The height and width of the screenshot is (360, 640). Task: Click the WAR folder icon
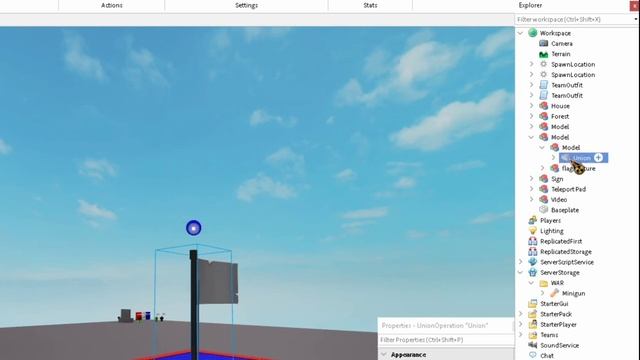[543, 283]
